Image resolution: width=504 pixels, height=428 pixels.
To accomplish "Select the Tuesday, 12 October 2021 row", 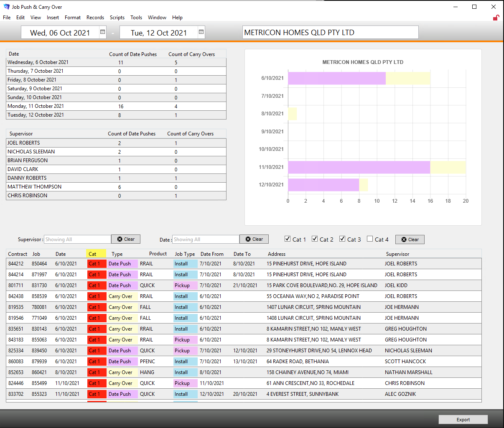I will (116, 115).
